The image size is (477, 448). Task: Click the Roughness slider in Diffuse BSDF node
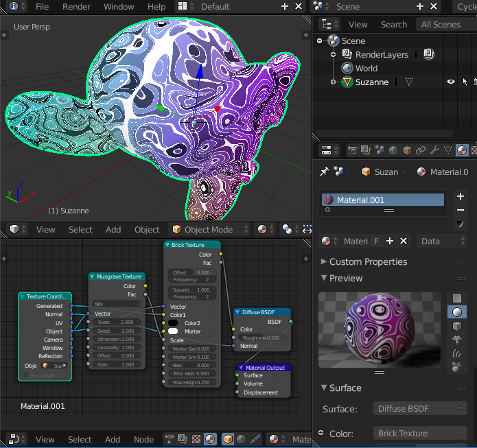point(263,338)
